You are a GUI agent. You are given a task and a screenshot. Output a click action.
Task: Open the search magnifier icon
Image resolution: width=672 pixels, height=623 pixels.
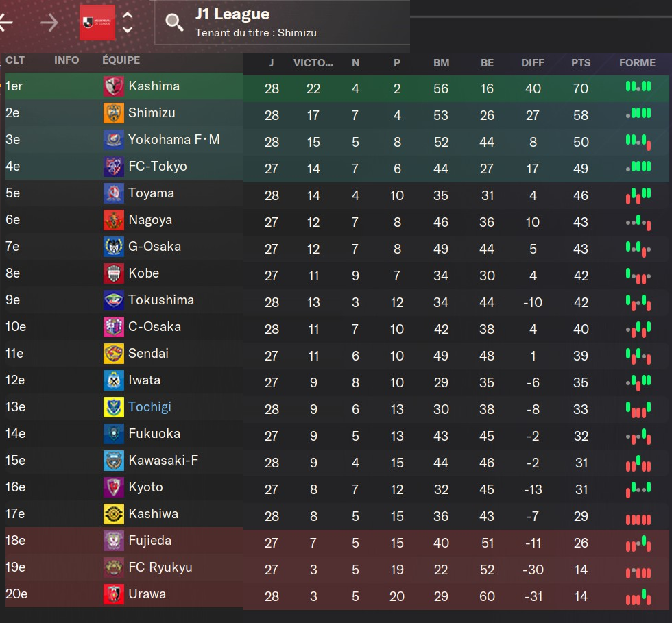(175, 23)
